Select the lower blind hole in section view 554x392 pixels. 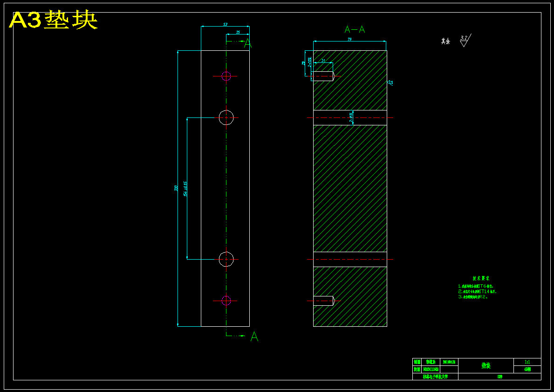[324, 301]
